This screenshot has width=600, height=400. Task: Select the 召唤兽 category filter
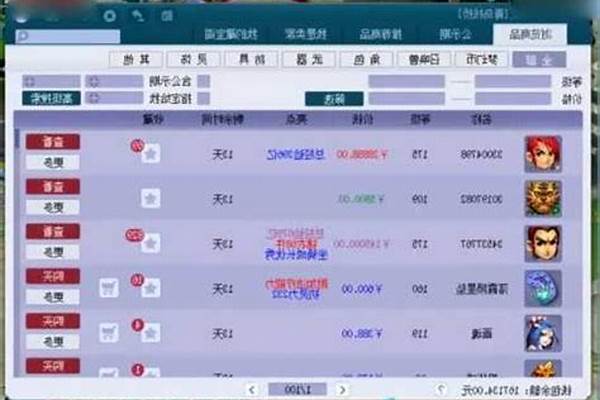coord(424,59)
